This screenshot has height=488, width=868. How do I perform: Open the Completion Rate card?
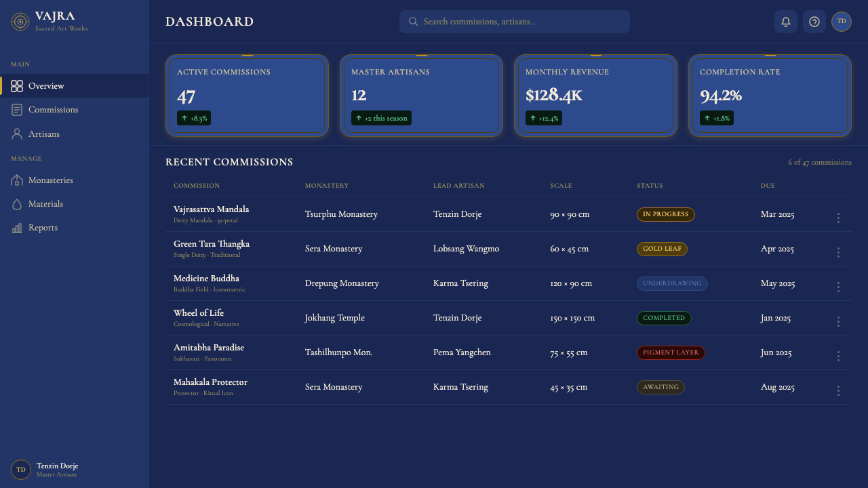[x=770, y=96]
